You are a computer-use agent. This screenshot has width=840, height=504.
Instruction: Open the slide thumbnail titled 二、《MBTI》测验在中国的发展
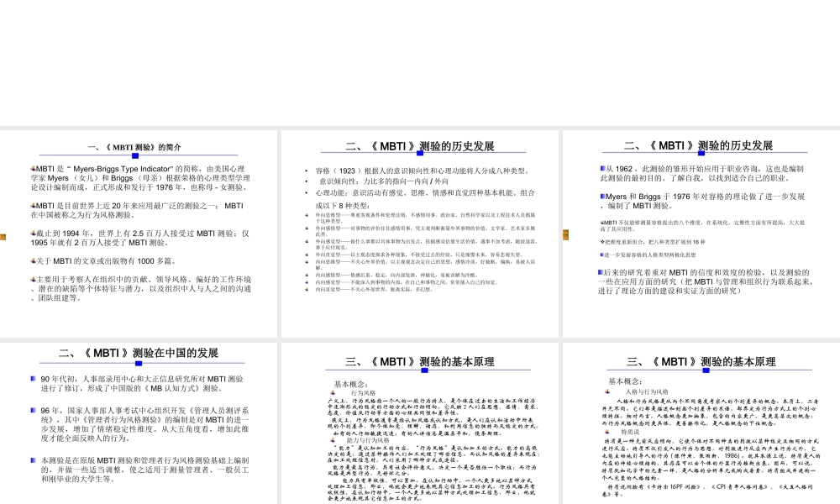coord(139,423)
